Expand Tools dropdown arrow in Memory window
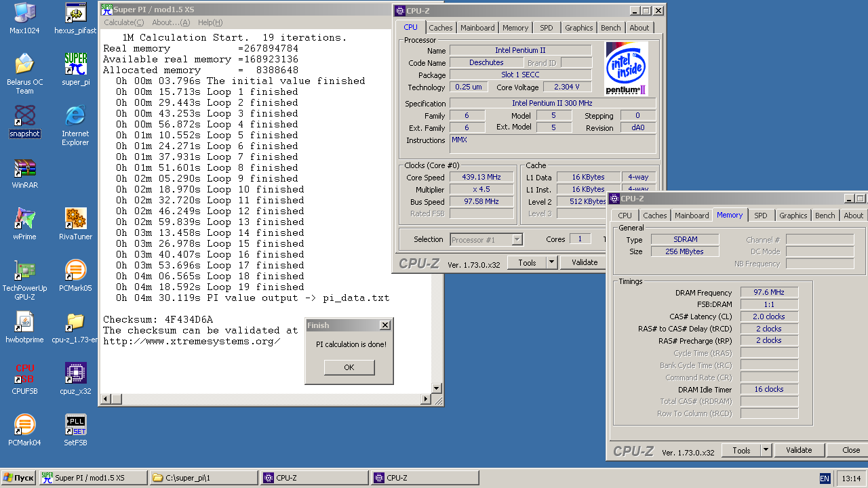Viewport: 868px width, 488px height. [x=766, y=450]
